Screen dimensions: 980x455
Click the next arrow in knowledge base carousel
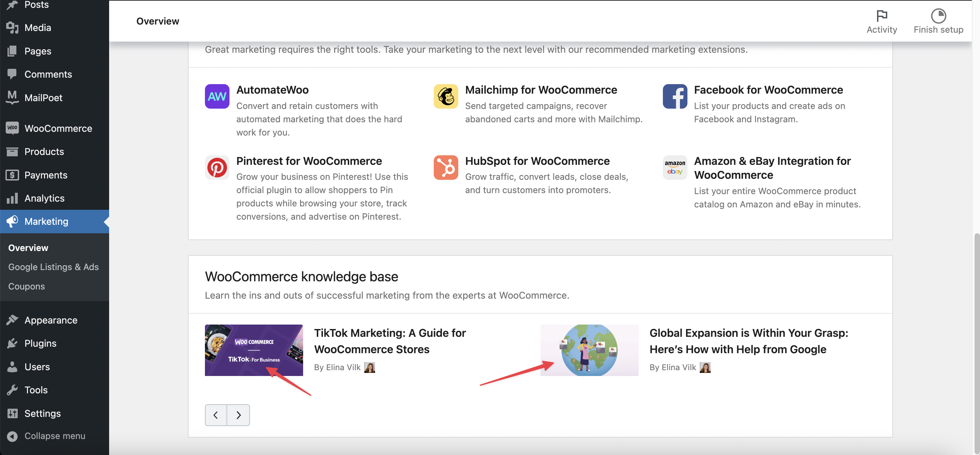239,415
